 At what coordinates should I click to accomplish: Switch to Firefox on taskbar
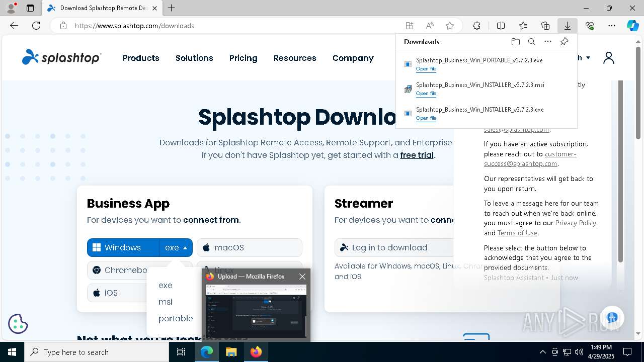pos(256,352)
